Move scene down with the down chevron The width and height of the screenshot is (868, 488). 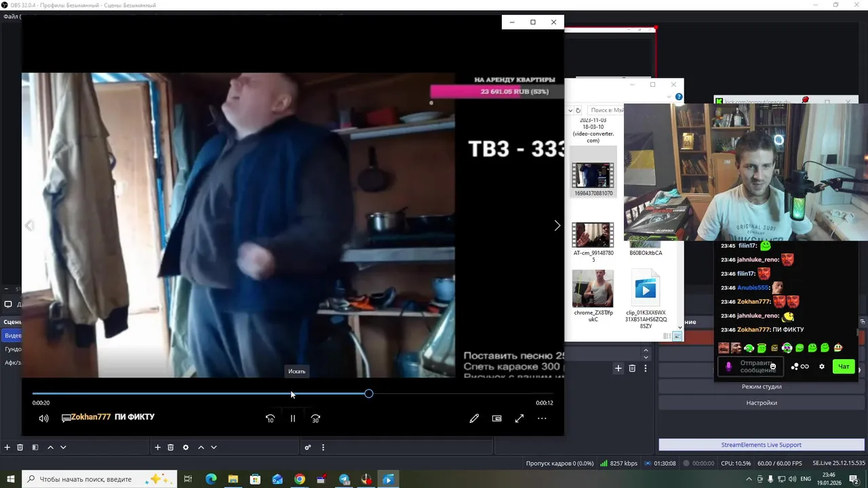coord(63,447)
